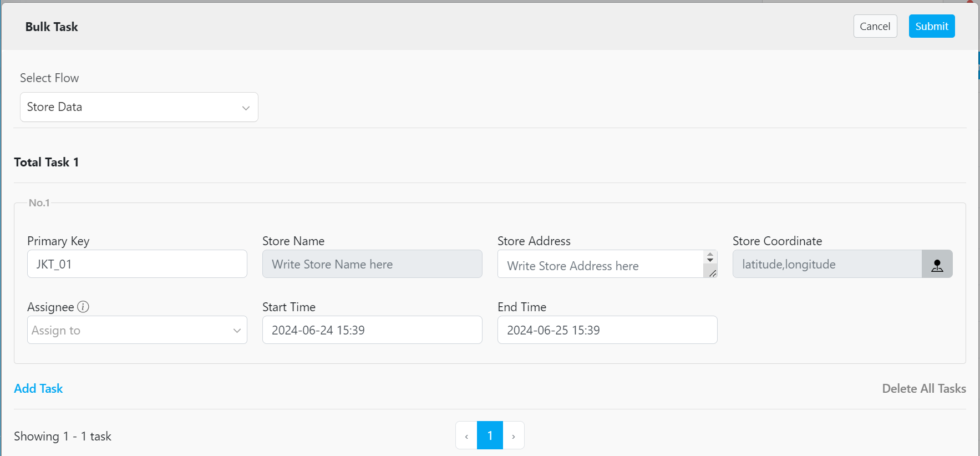The width and height of the screenshot is (980, 456).
Task: Go to previous page arrow
Action: tap(466, 436)
